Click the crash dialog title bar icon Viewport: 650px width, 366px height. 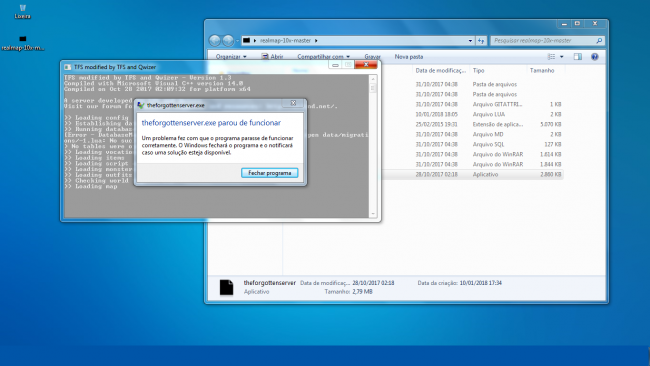(x=141, y=105)
